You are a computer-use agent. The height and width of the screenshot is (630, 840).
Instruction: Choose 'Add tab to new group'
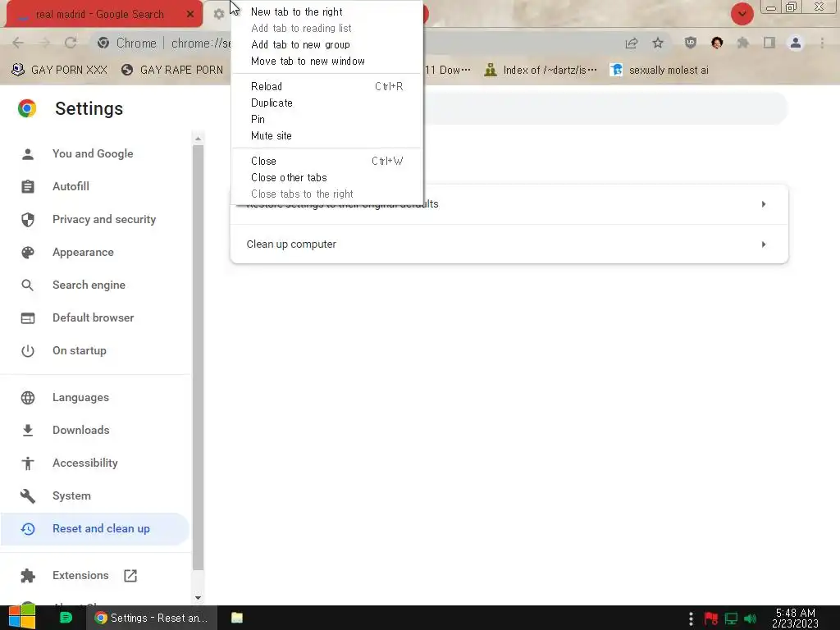click(300, 45)
